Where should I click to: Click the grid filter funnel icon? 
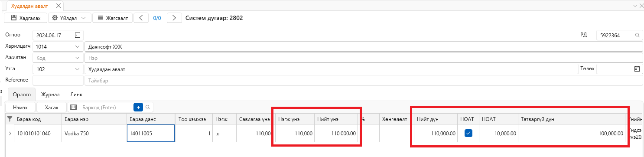click(10, 118)
